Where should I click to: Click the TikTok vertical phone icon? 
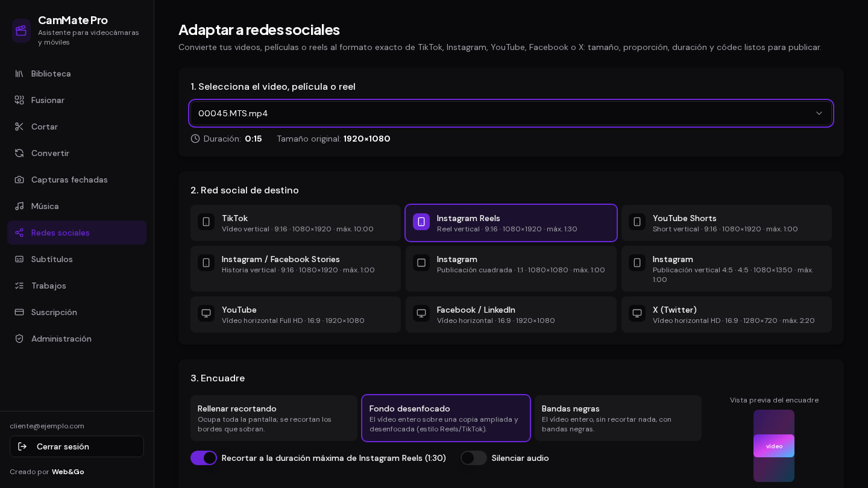point(206,222)
